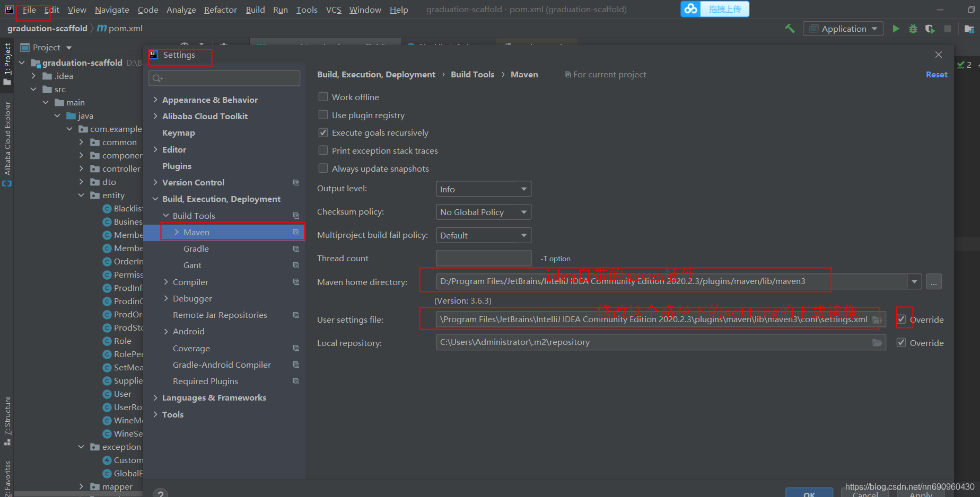Select the User class file in project tree
980x497 pixels.
(x=122, y=394)
